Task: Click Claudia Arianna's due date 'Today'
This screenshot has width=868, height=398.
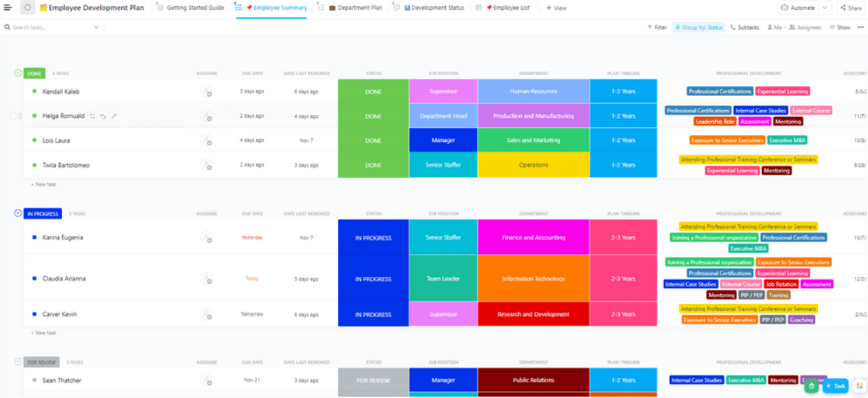Action: 251,278
